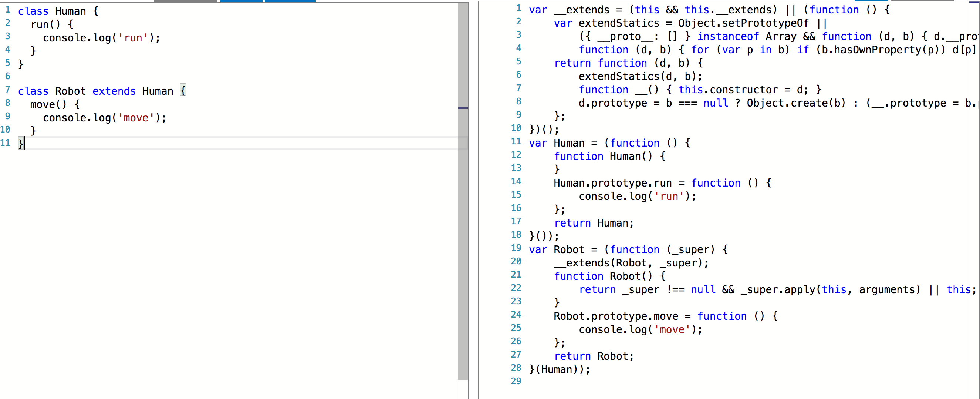Click 'function Robot()' in the right editor
Image resolution: width=980 pixels, height=399 pixels.
(x=604, y=276)
